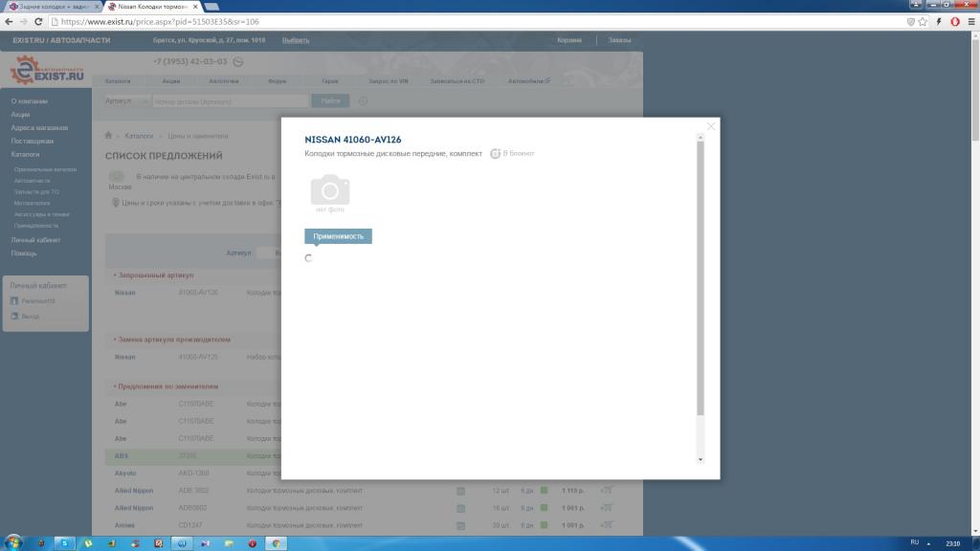The height and width of the screenshot is (551, 980).
Task: Click the home breadcrumb icon
Action: 108,136
